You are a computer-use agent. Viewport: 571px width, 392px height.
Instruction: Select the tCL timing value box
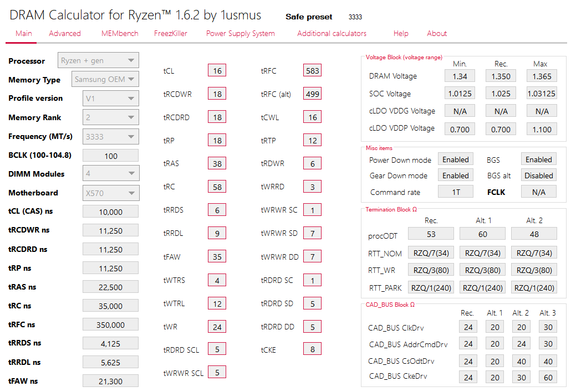pos(217,70)
